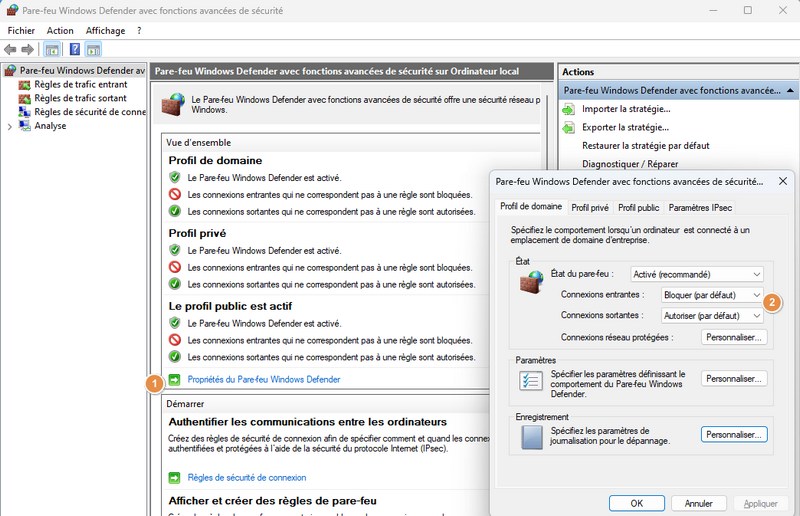
Task: Open the Affichage menu
Action: 105,31
